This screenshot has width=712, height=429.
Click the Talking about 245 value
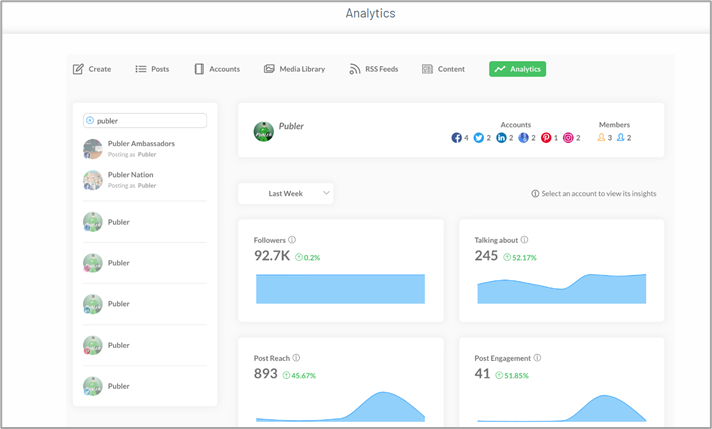(486, 256)
